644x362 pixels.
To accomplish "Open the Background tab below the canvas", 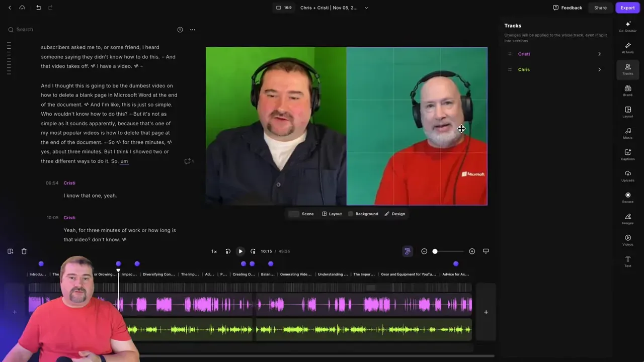I will pyautogui.click(x=366, y=214).
